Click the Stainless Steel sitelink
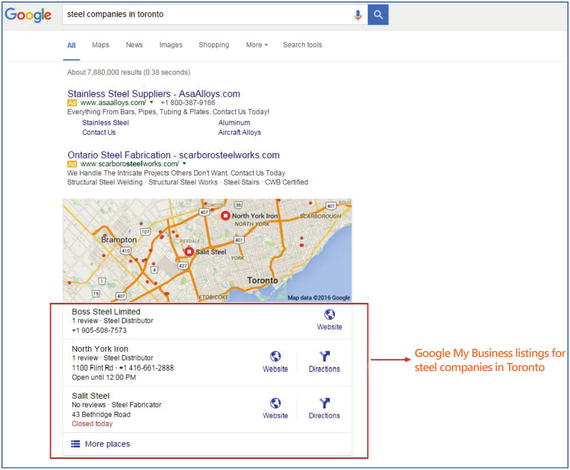This screenshot has width=570, height=470. (105, 122)
